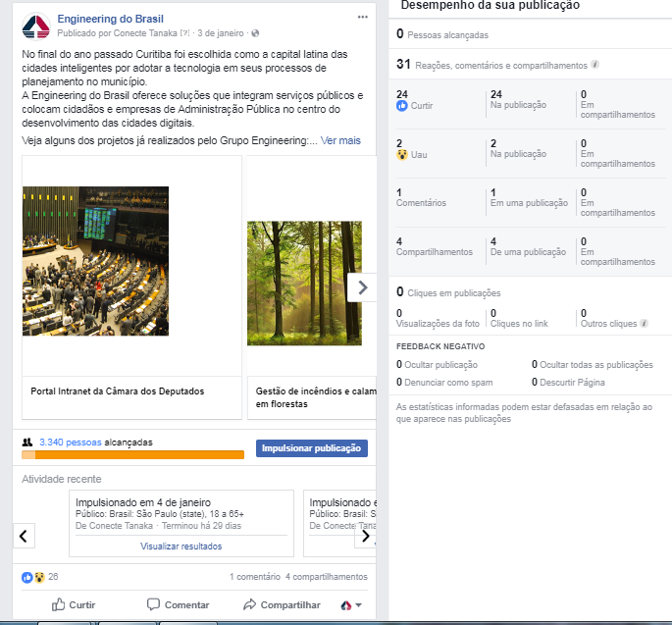The height and width of the screenshot is (625, 672).
Task: Click Visualizações da foto statistic
Action: [438, 319]
